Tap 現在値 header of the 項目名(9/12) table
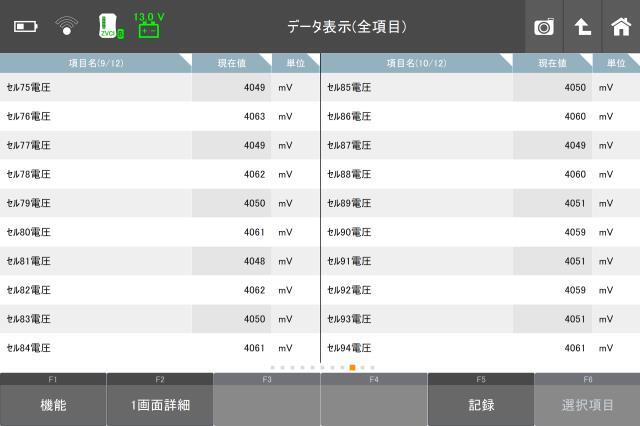Image resolution: width=640 pixels, height=426 pixels. 232,63
